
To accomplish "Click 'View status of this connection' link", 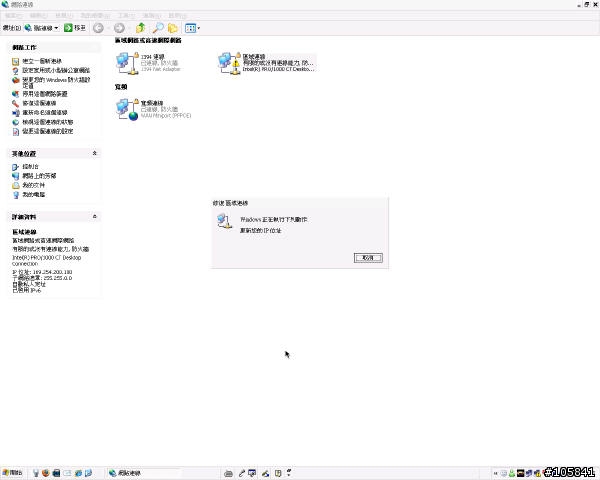I will click(47, 122).
